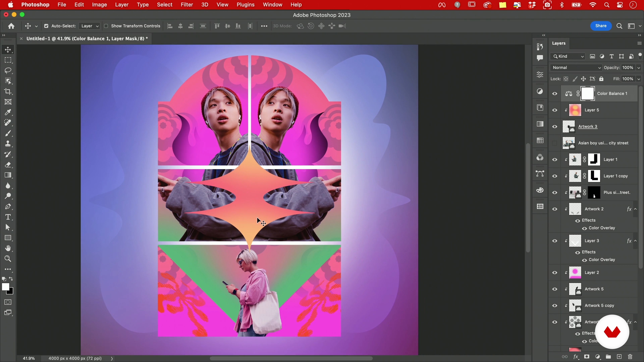Image resolution: width=644 pixels, height=362 pixels.
Task: Open the Plugins menu
Action: click(x=246, y=5)
